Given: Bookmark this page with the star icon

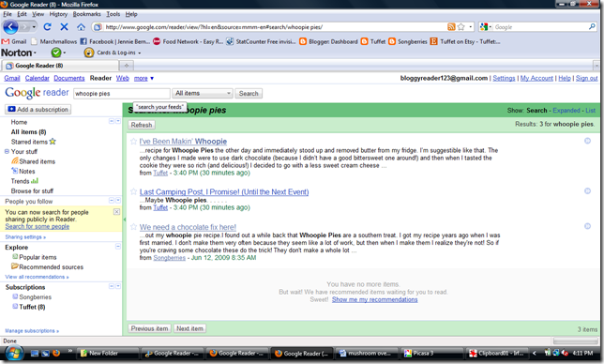Looking at the screenshot, I should pos(461,26).
